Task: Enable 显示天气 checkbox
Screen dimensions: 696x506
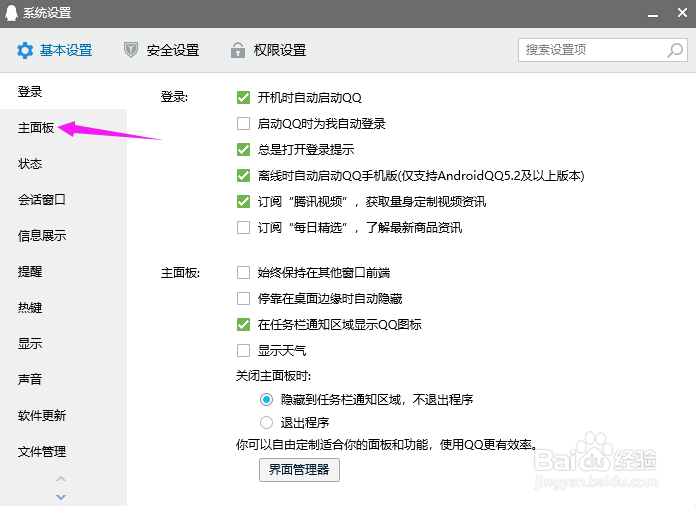Action: (x=243, y=351)
